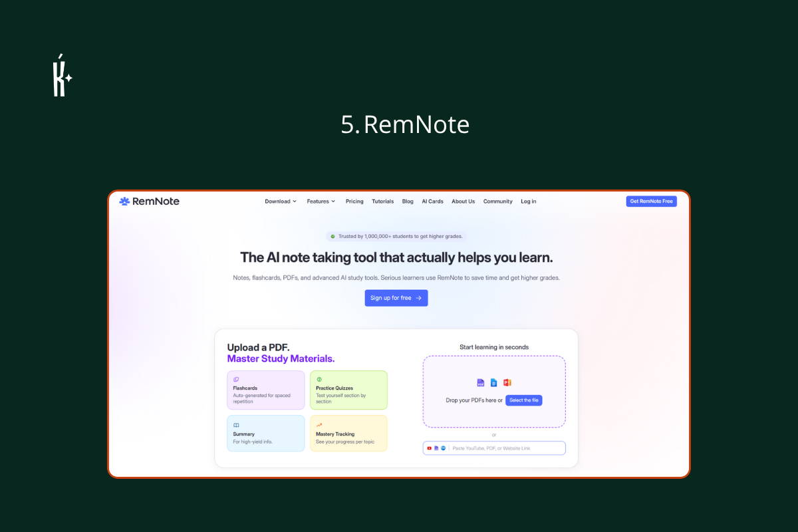Screen dimensions: 798x532
Task: Click 'See your progress per topic' text
Action: click(345, 442)
